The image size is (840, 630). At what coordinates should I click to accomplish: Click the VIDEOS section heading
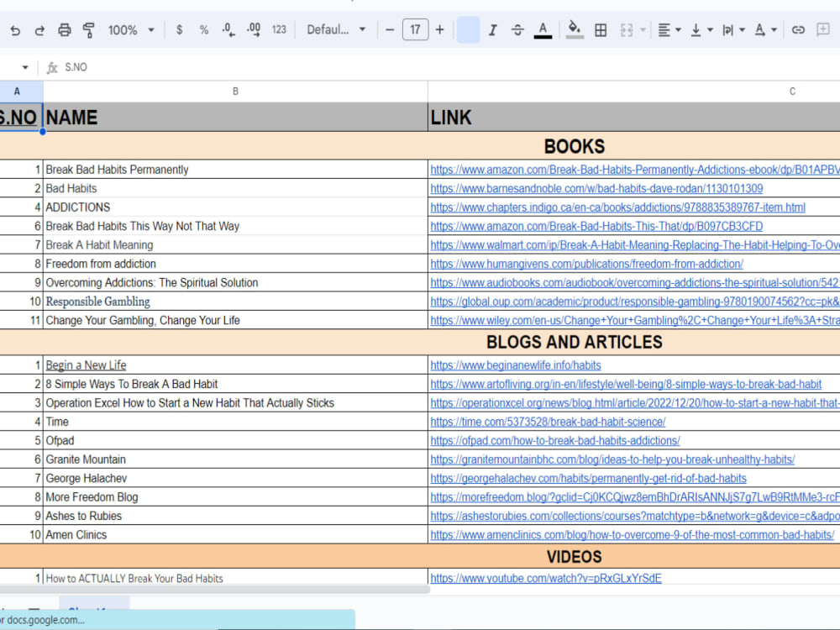point(575,557)
